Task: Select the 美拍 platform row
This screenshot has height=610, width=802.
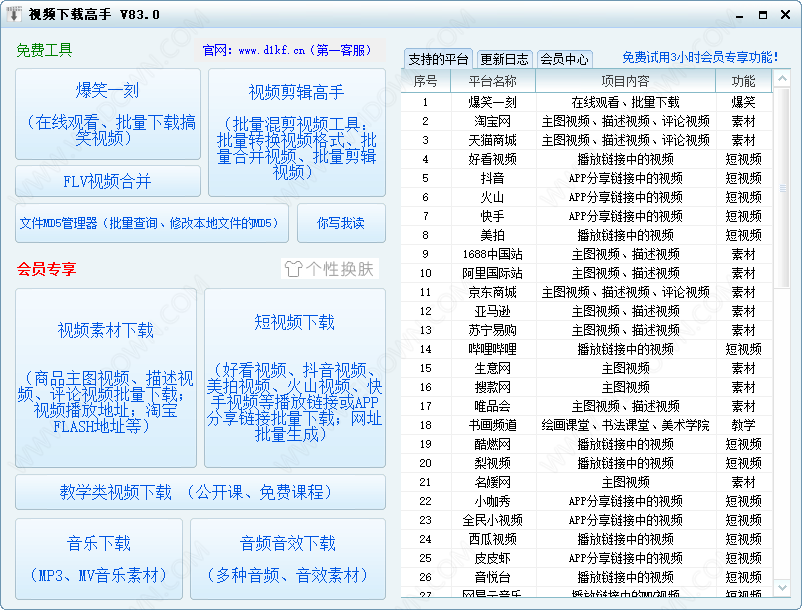Action: 587,235
